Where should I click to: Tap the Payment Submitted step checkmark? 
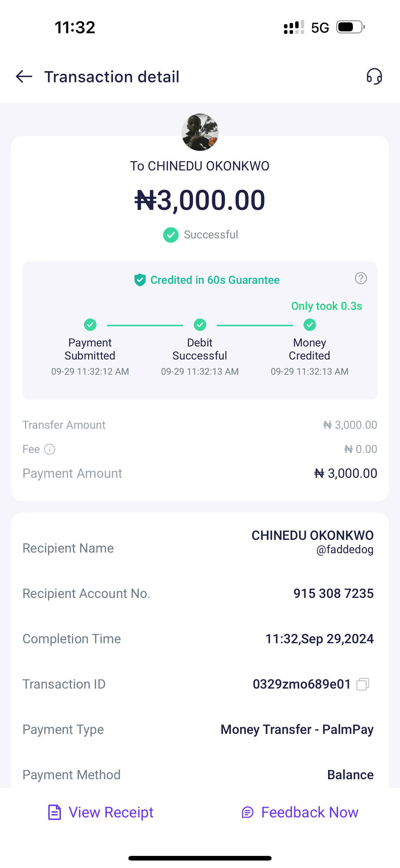90,325
